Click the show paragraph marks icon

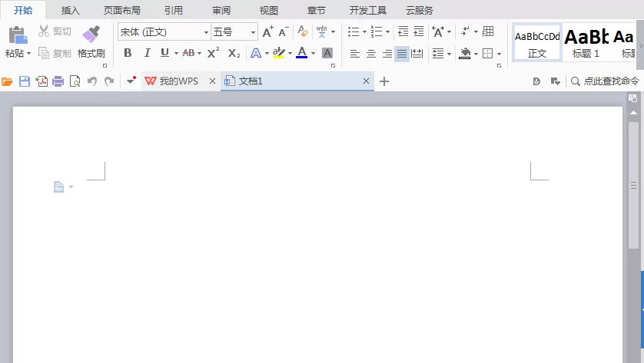(x=465, y=31)
